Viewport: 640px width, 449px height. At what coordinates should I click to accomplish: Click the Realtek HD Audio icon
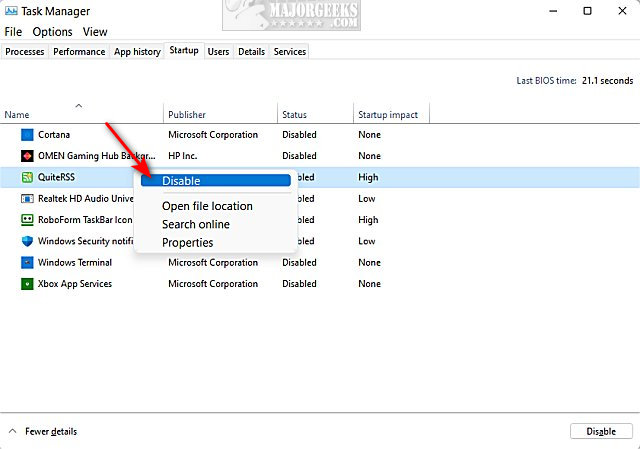click(27, 199)
